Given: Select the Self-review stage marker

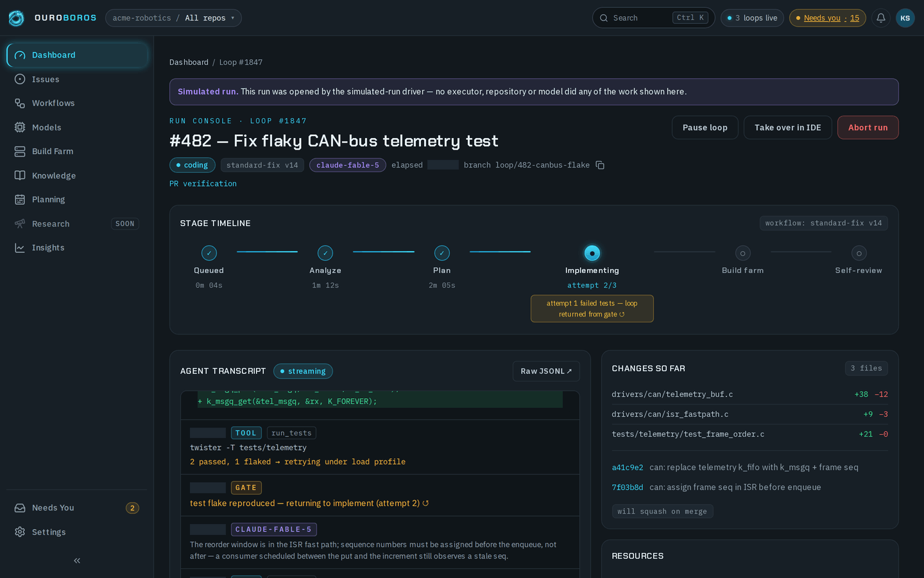Looking at the screenshot, I should coord(859,253).
